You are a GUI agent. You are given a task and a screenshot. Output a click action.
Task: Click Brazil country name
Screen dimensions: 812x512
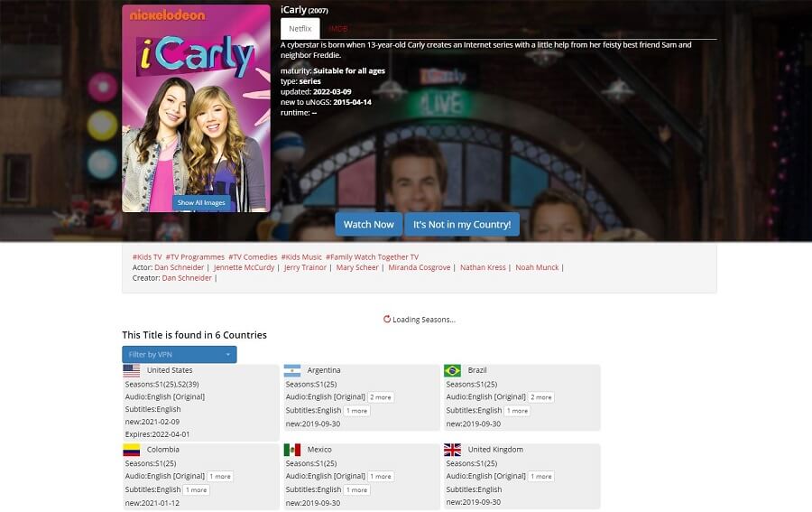click(477, 370)
